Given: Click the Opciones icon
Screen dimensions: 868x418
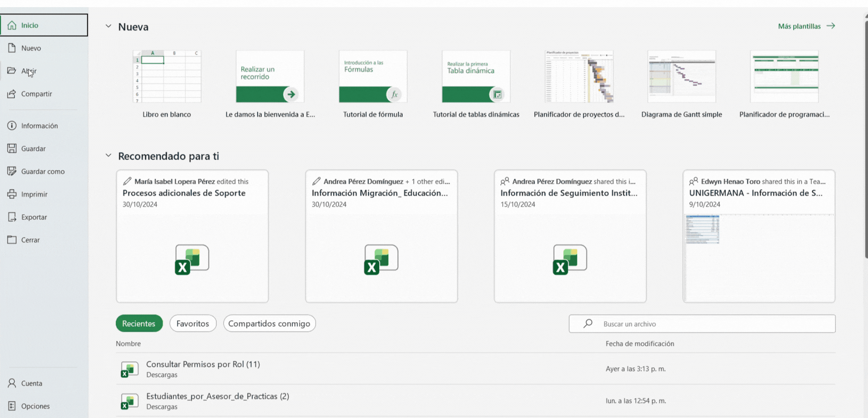Looking at the screenshot, I should (x=12, y=406).
